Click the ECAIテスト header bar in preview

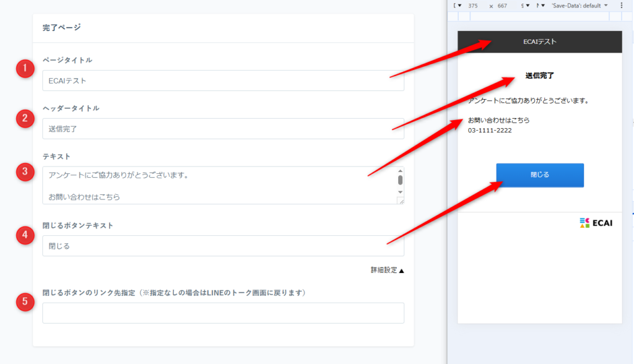point(539,42)
